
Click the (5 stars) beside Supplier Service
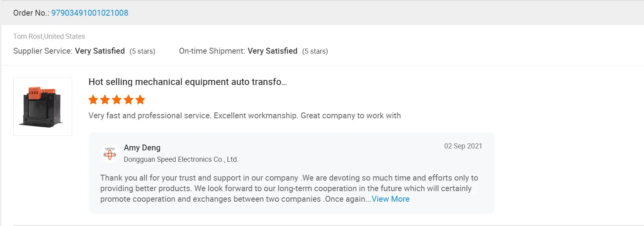tap(142, 51)
